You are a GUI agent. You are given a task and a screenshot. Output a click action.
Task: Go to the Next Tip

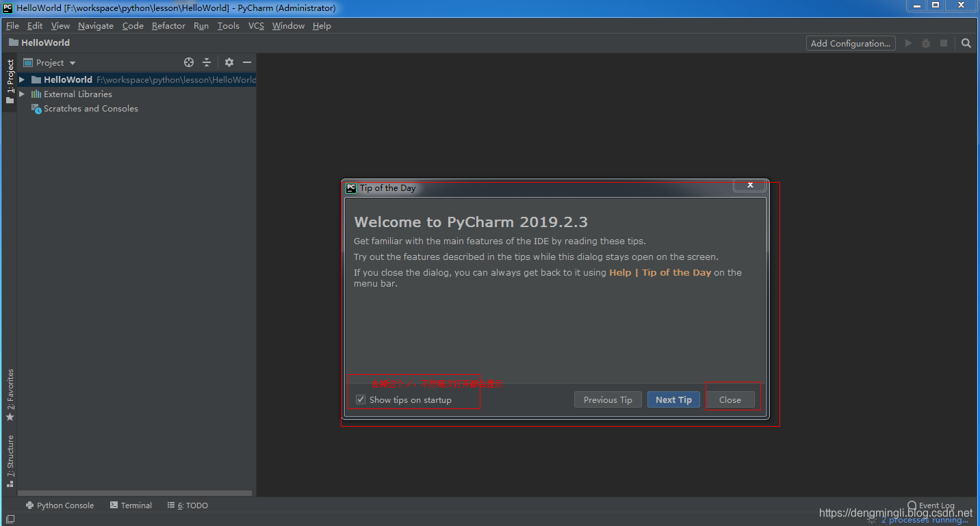[673, 400]
